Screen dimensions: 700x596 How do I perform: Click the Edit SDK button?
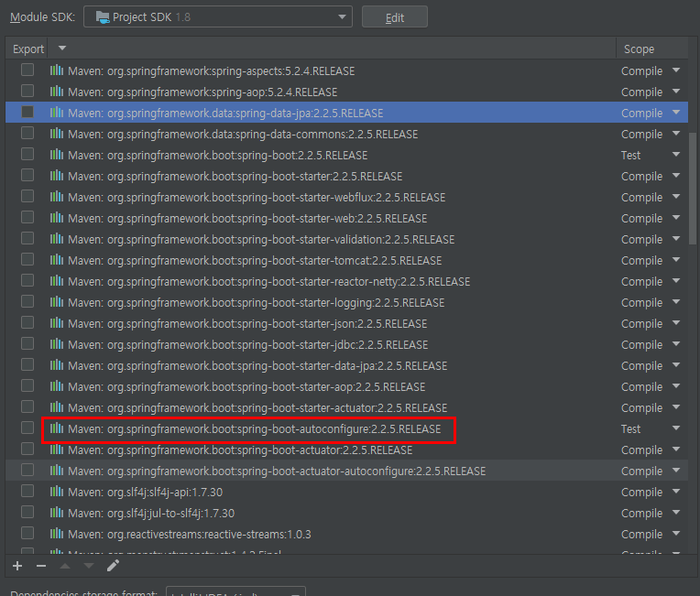395,17
